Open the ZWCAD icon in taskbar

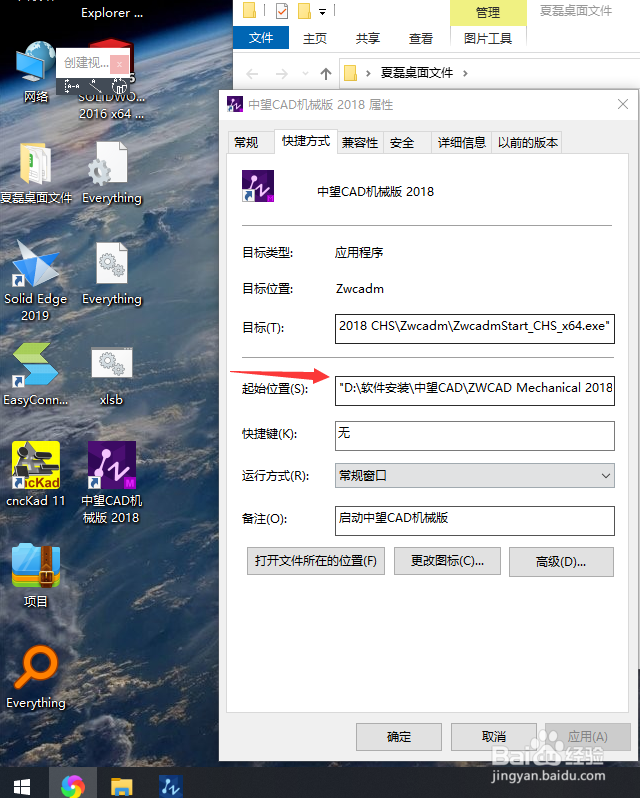tap(170, 786)
